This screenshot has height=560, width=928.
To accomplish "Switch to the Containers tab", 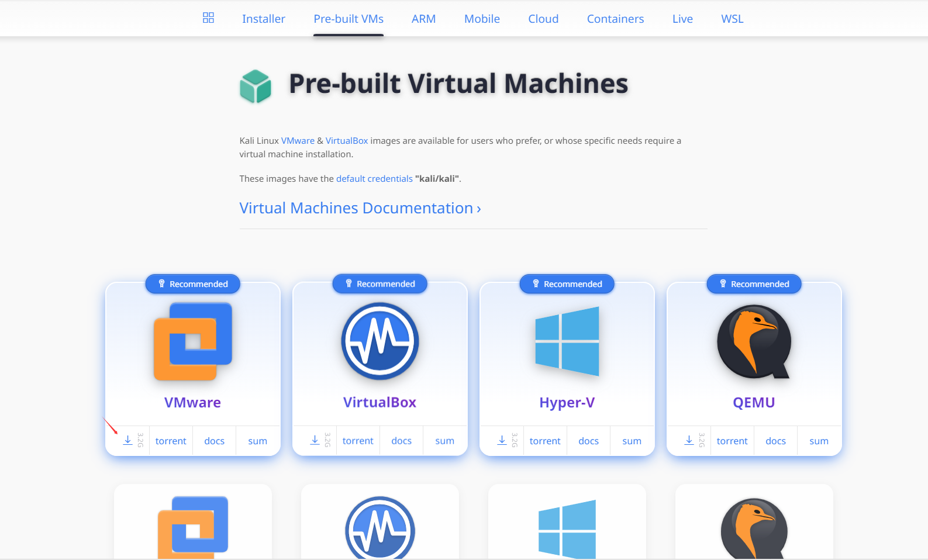I will [615, 19].
